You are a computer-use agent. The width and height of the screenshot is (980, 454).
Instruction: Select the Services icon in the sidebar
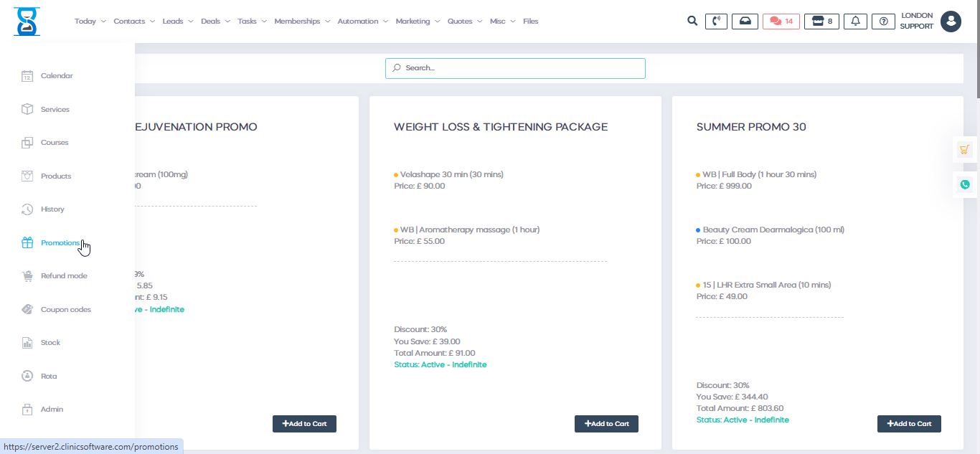tap(27, 109)
